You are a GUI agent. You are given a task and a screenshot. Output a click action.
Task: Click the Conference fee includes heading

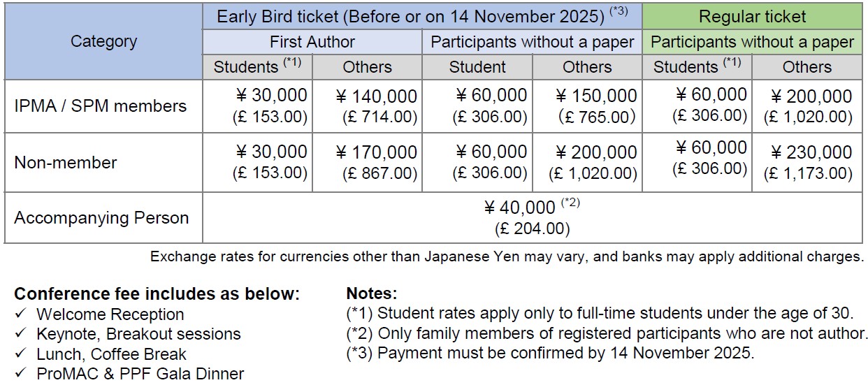pyautogui.click(x=157, y=294)
